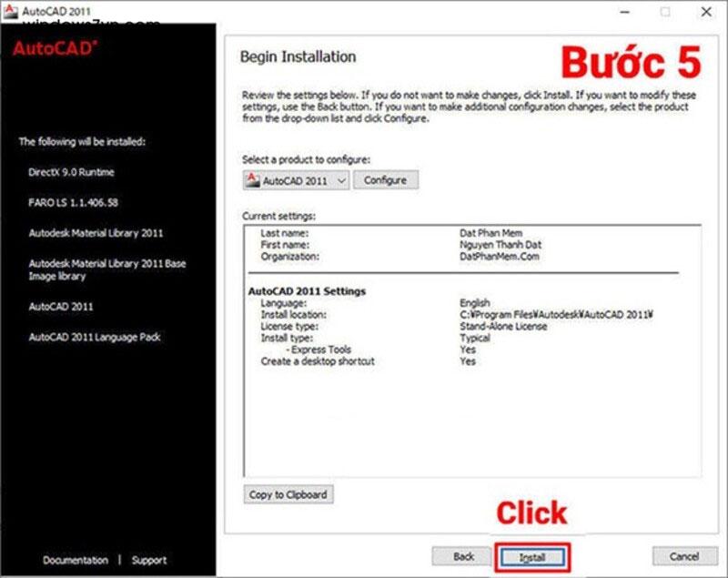The height and width of the screenshot is (578, 728).
Task: Open the Documentation link
Action: (x=76, y=560)
